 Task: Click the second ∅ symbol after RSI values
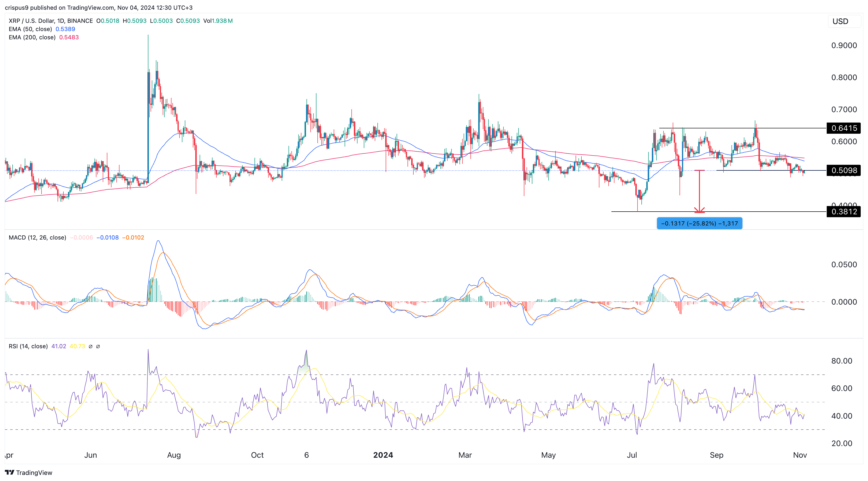point(98,346)
